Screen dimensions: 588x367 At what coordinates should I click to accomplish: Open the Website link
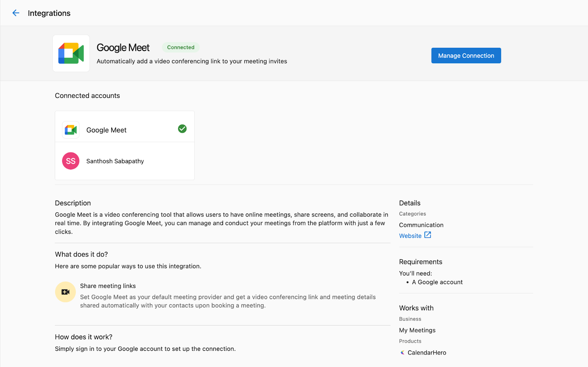(x=410, y=236)
